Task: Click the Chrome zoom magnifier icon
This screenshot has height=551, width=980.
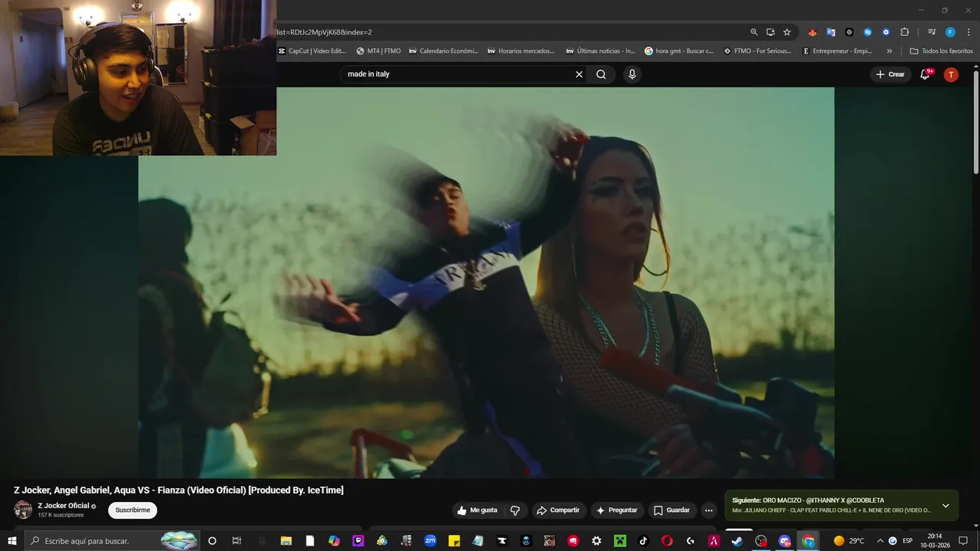Action: pyautogui.click(x=754, y=32)
